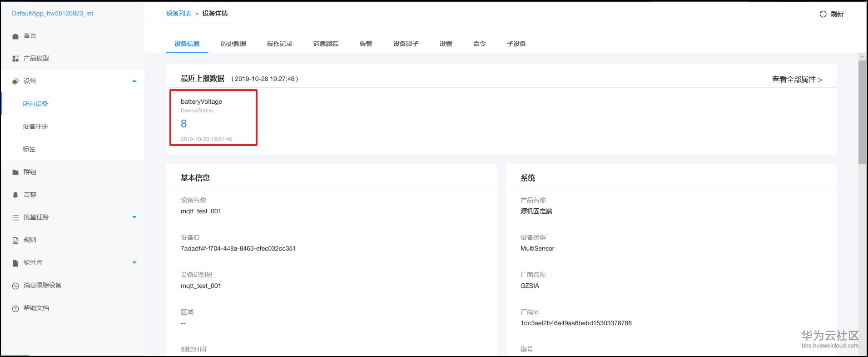Open the 命令 tab

click(480, 44)
